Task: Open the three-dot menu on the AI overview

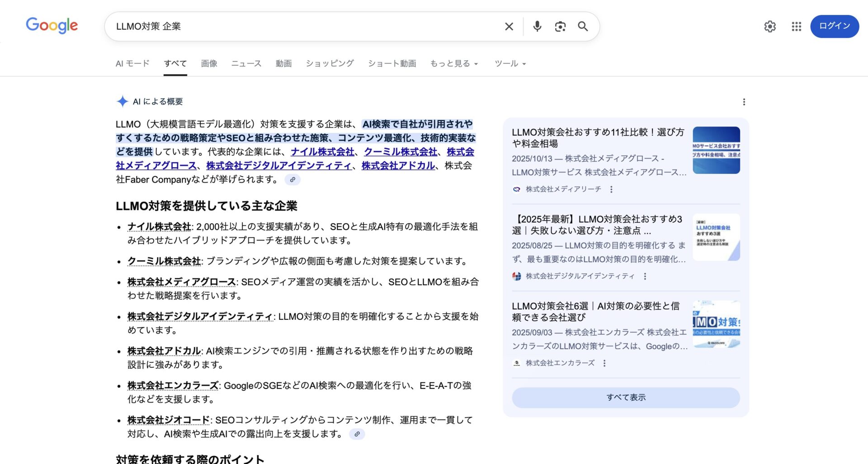Action: pyautogui.click(x=744, y=102)
